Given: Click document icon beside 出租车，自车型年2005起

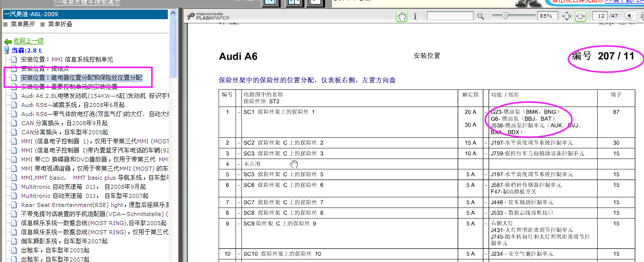Looking at the screenshot, I should 14,250.
